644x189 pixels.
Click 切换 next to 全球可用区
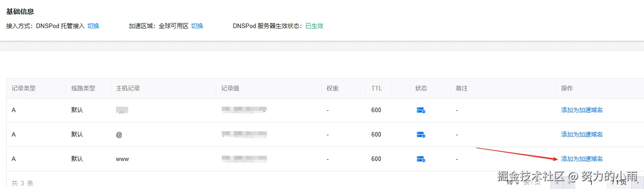pyautogui.click(x=197, y=26)
